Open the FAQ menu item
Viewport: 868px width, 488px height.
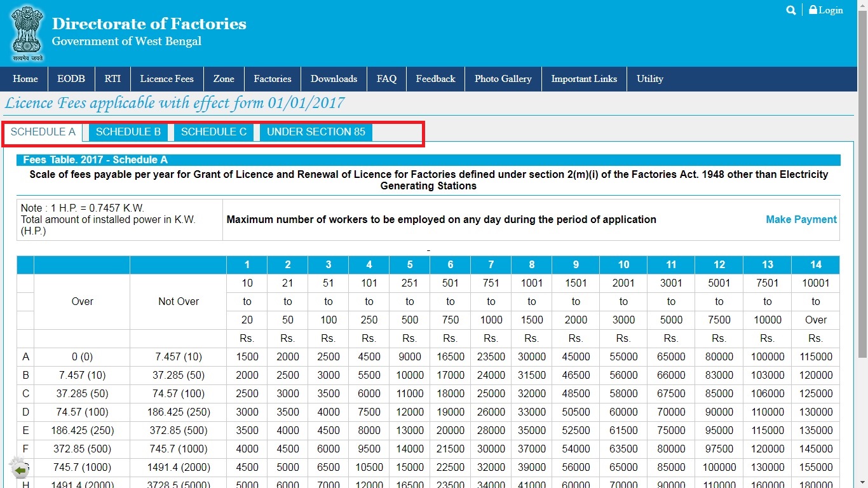coord(386,79)
